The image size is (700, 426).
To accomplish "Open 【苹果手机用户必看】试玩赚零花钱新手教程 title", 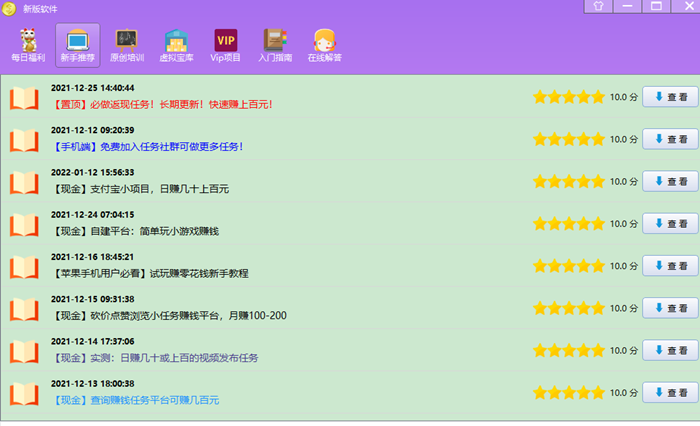I will (150, 273).
